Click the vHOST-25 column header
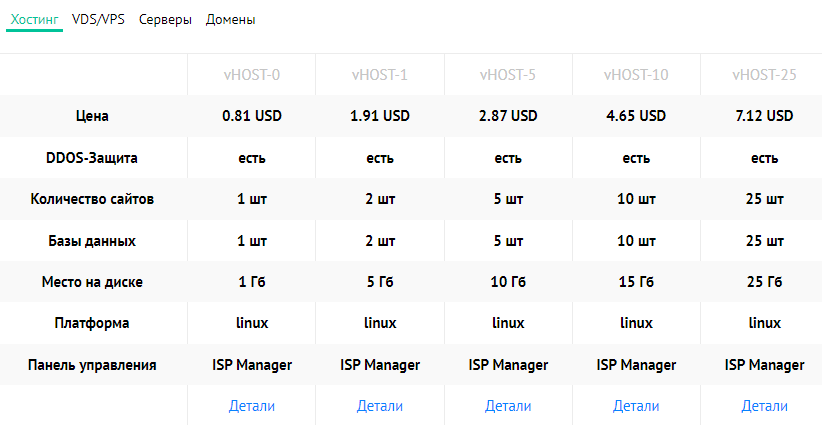The width and height of the screenshot is (822, 425). [x=764, y=74]
